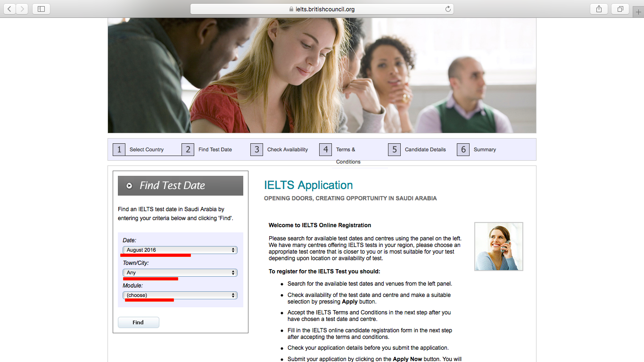Select the Check Availability step

coord(288,149)
